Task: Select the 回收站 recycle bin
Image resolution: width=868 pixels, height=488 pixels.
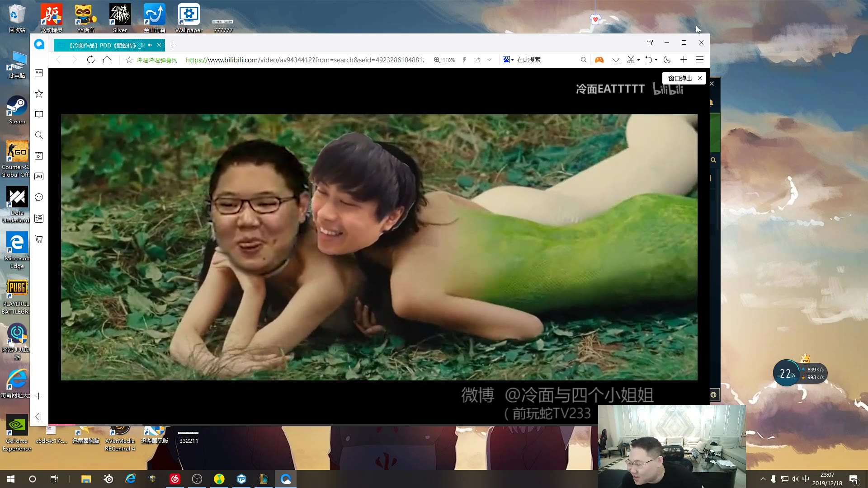Action: 17,18
